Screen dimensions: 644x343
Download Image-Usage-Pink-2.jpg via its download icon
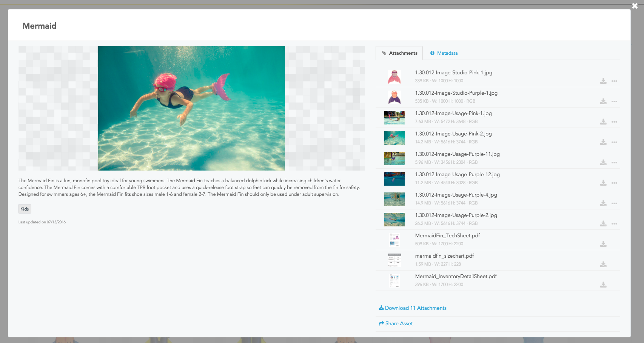(603, 142)
